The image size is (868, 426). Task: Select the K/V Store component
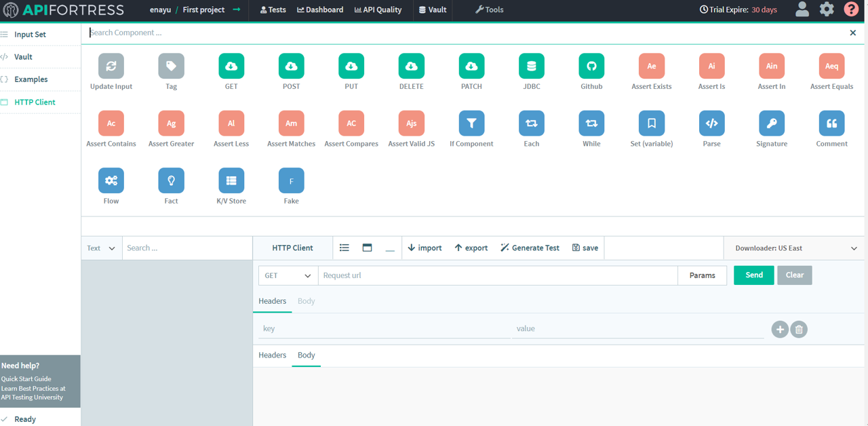231,181
